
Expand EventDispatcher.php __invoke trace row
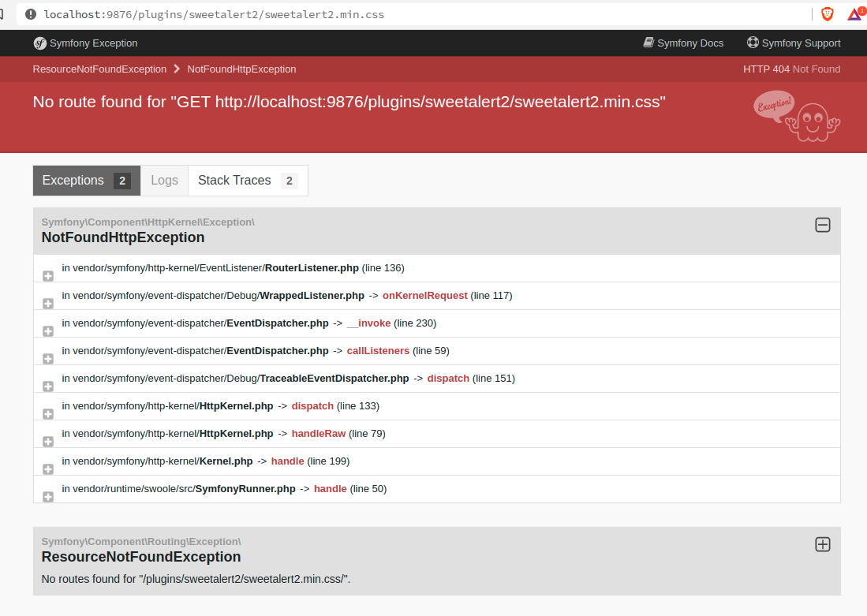(48, 331)
